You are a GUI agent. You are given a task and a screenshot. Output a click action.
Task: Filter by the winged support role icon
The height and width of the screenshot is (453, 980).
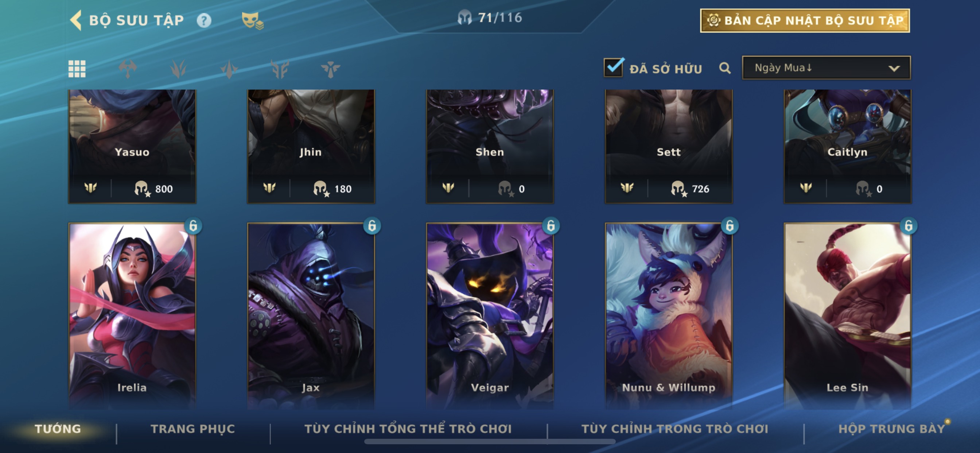(280, 69)
